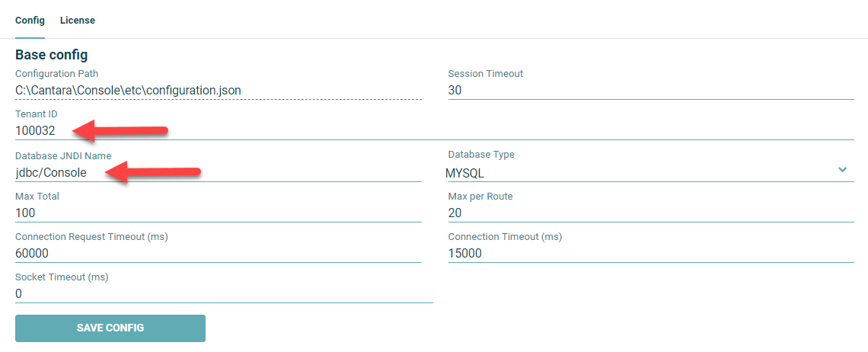Click the Configuration Path field
The image size is (868, 352).
[x=218, y=90]
